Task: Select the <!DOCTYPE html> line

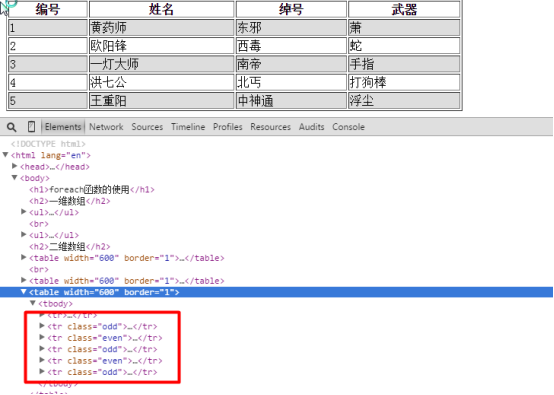Action: 48,144
